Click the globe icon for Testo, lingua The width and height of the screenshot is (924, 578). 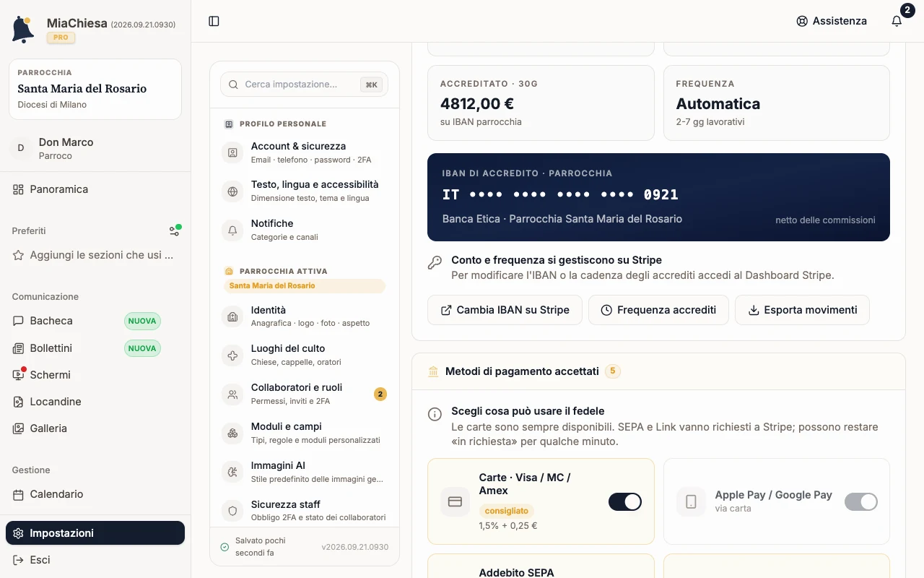(x=232, y=191)
